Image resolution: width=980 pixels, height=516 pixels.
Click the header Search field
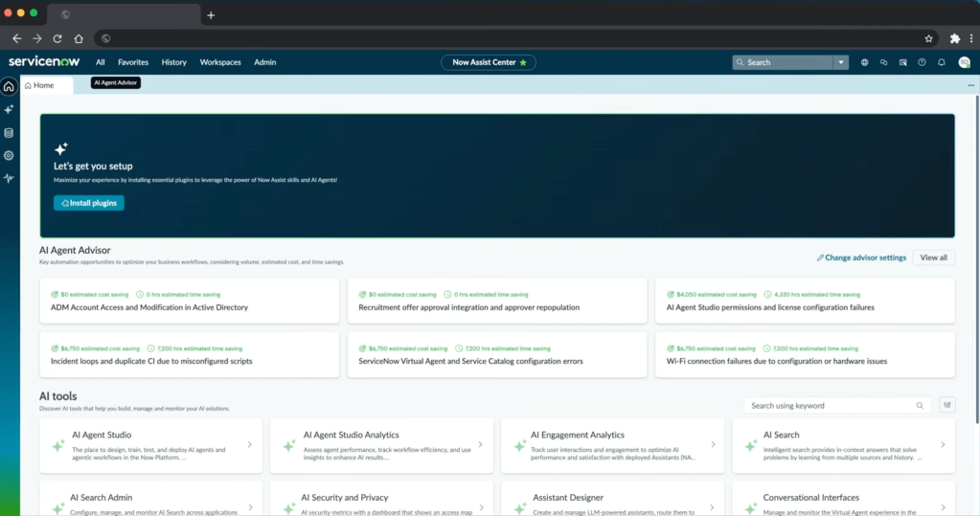click(x=783, y=62)
